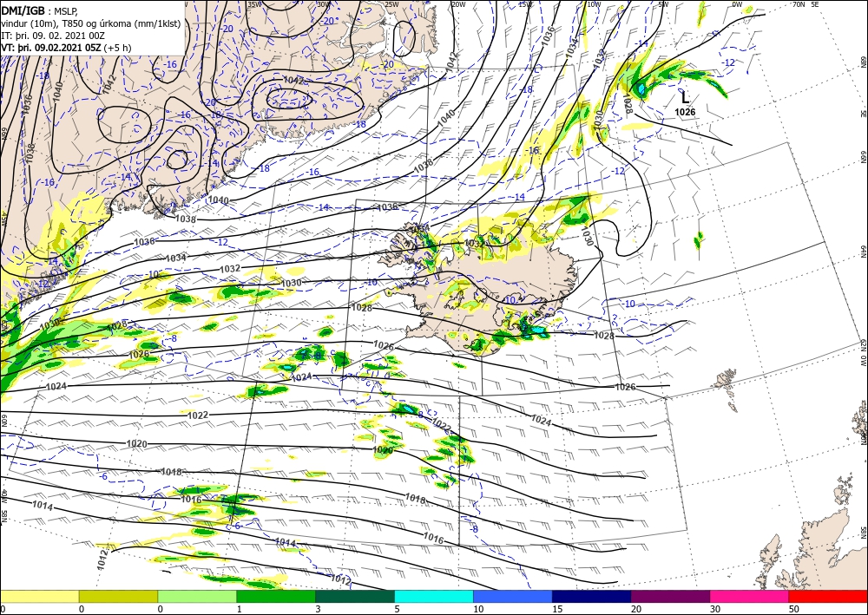The height and width of the screenshot is (615, 868).
Task: Click the bold '1026' under the L marker
Action: point(685,112)
